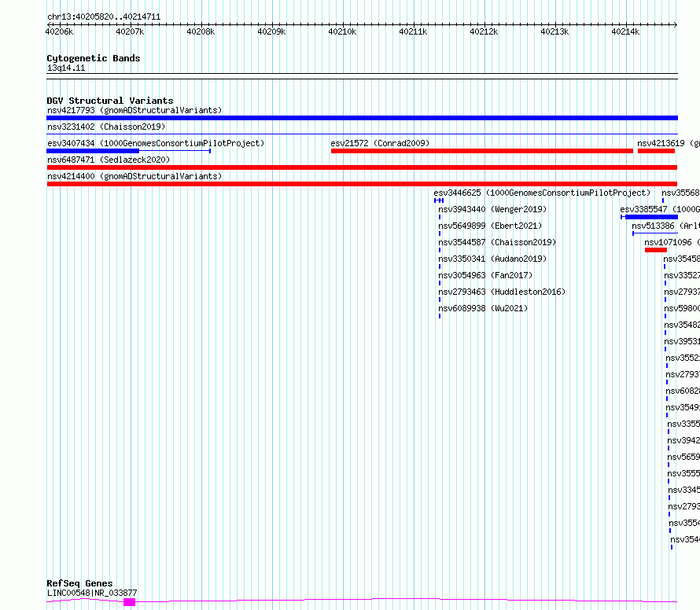Open variant esv21572 (Conrad2009) label
The width and height of the screenshot is (700, 610).
coord(380,143)
